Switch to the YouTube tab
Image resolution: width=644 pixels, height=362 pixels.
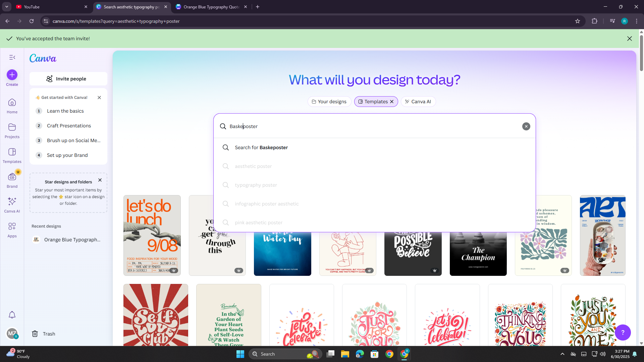coord(50,7)
